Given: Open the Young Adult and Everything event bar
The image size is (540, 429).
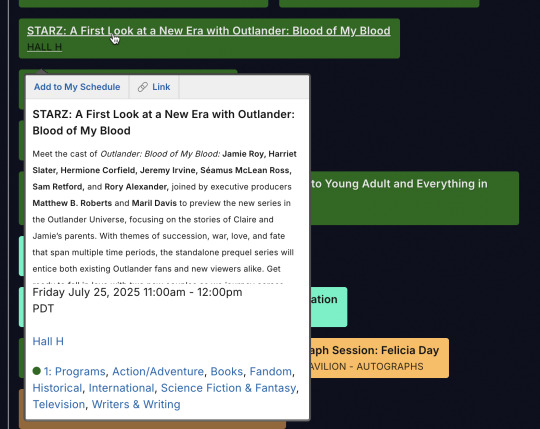Looking at the screenshot, I should pos(415,198).
